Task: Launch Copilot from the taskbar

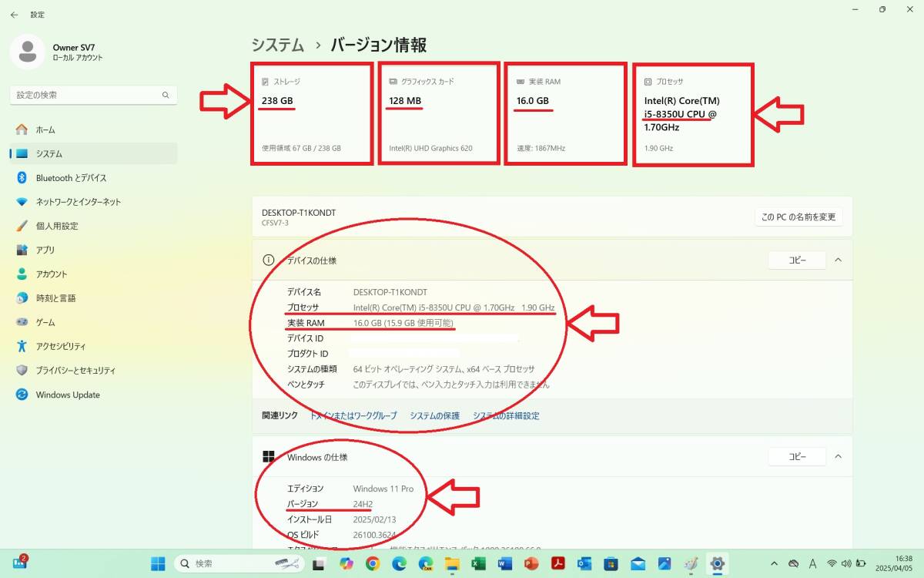Action: [x=346, y=563]
